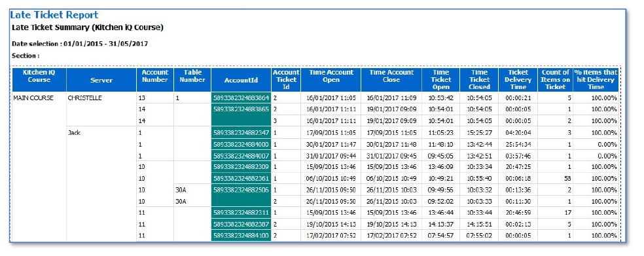Screen dimensions: 644x256
Task: Click delivery time 00:06:18
Action: [518, 179]
